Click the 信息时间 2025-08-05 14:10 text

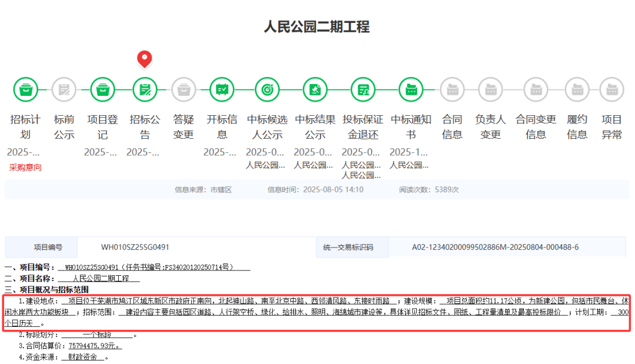point(316,189)
